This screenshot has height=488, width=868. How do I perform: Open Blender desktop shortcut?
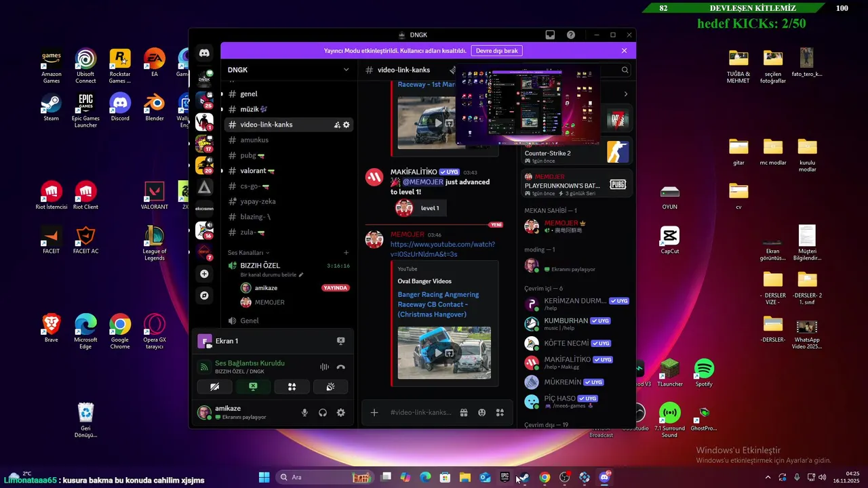[154, 108]
